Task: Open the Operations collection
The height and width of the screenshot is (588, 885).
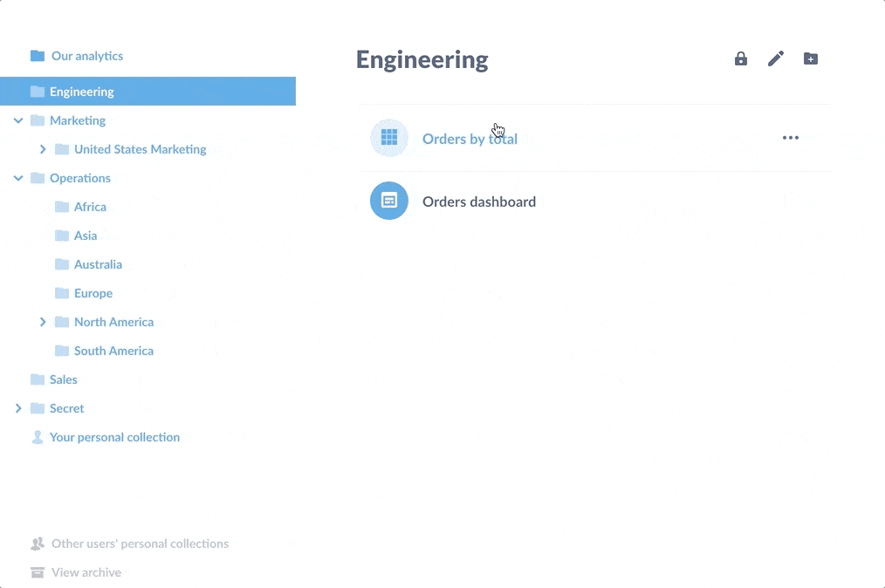Action: click(80, 178)
